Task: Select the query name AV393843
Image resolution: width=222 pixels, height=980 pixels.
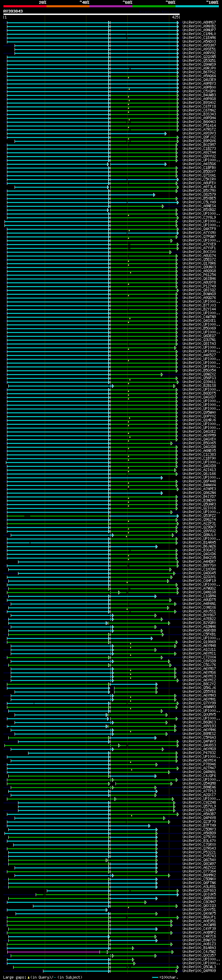Action: point(13,11)
